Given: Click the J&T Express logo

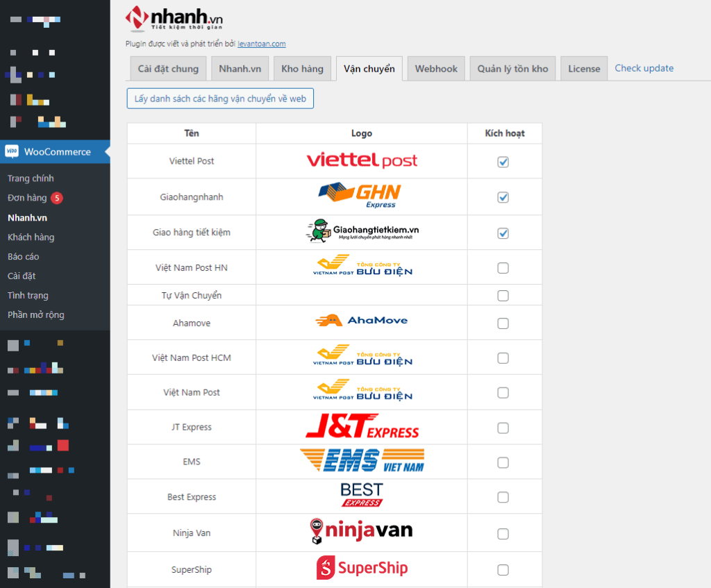Looking at the screenshot, I should (362, 426).
